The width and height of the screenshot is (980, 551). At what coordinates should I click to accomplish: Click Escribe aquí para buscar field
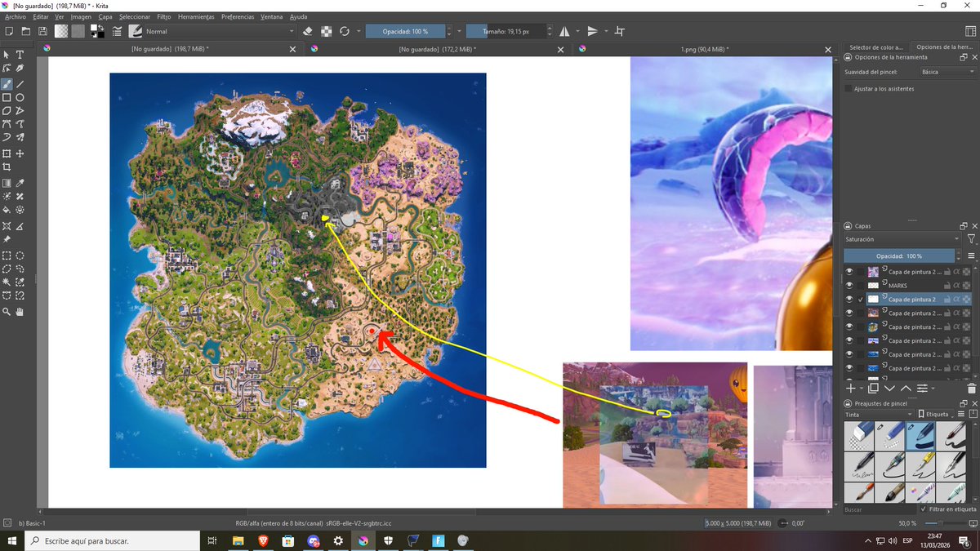pyautogui.click(x=114, y=540)
